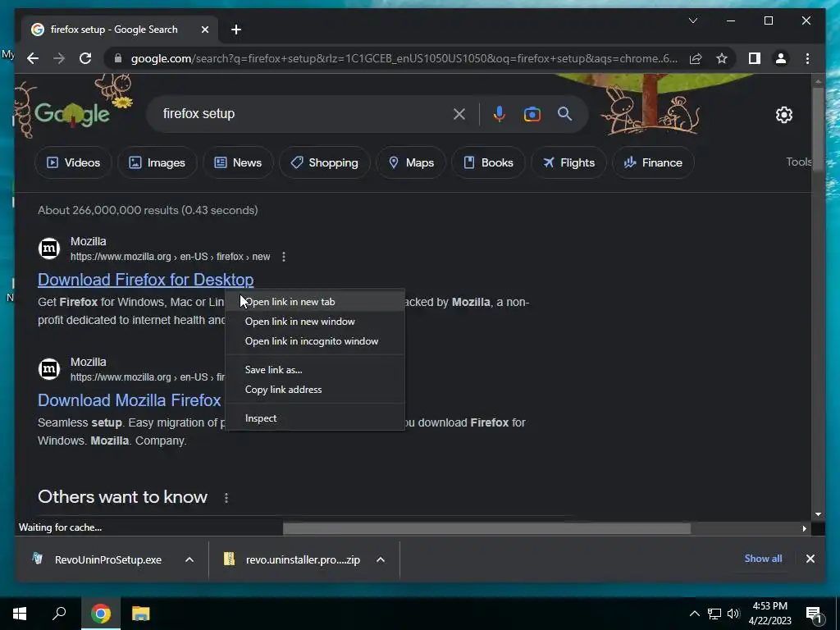Viewport: 840px width, 630px height.
Task: Click the forward navigation arrow
Action: click(x=59, y=58)
